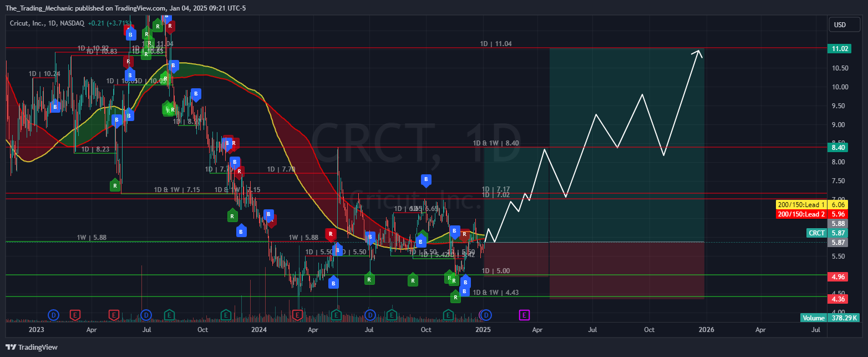Click the green R signal under July 2024 candles

tap(369, 279)
